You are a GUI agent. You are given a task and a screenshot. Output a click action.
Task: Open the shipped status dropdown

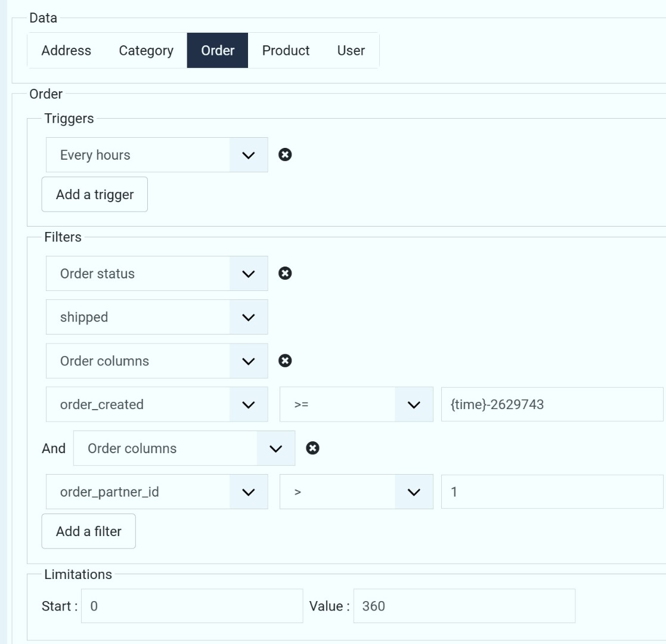(x=157, y=317)
